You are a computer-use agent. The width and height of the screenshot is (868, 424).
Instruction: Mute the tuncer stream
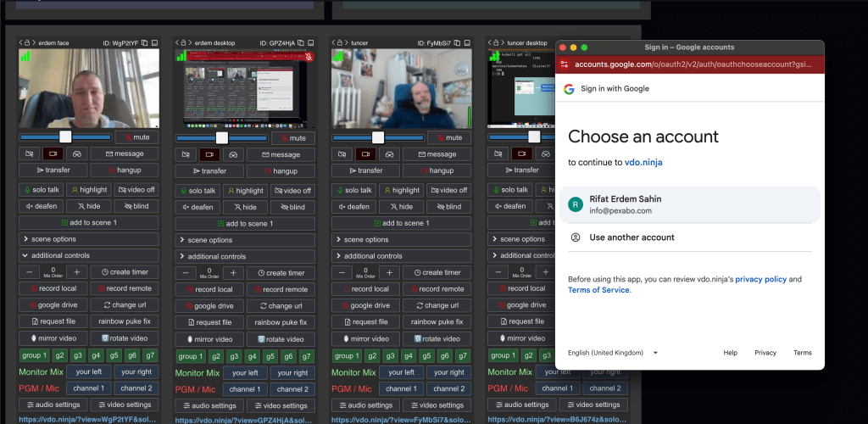tap(449, 137)
